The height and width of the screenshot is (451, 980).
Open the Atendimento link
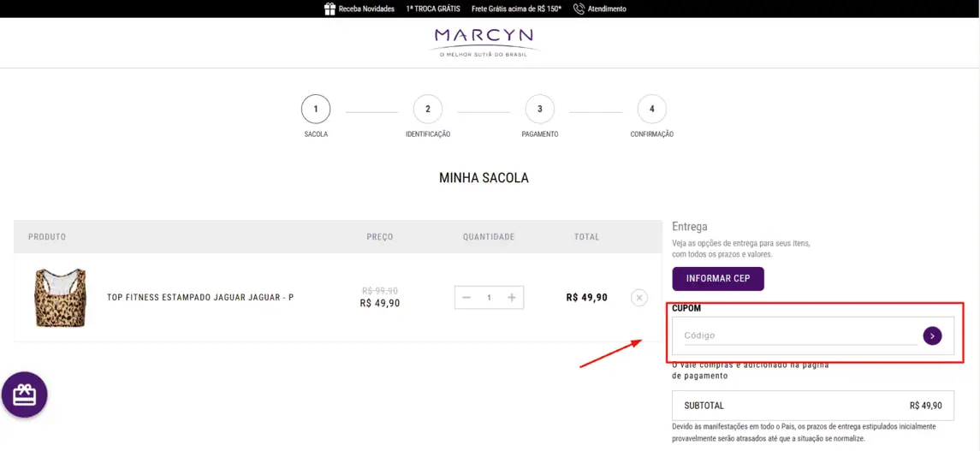607,9
